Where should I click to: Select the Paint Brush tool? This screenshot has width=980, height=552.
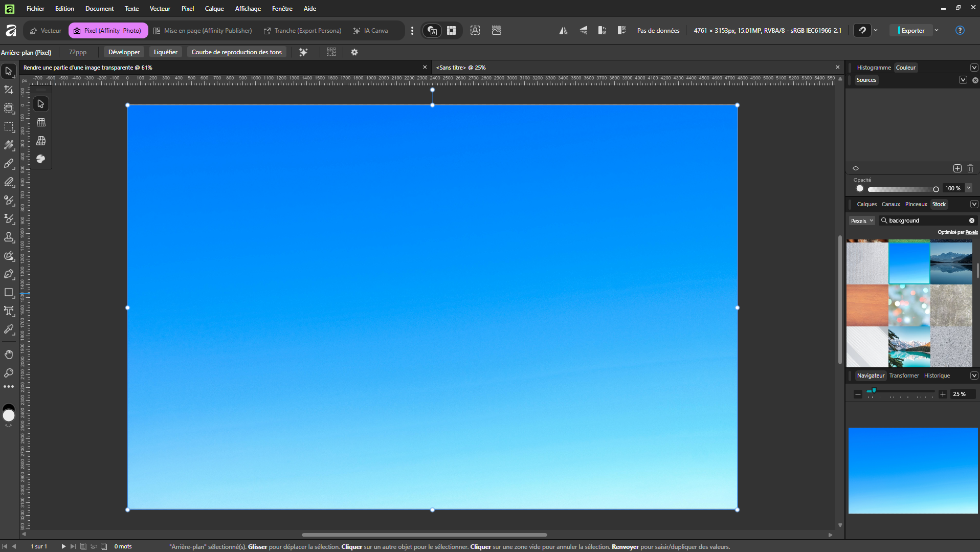tap(9, 164)
